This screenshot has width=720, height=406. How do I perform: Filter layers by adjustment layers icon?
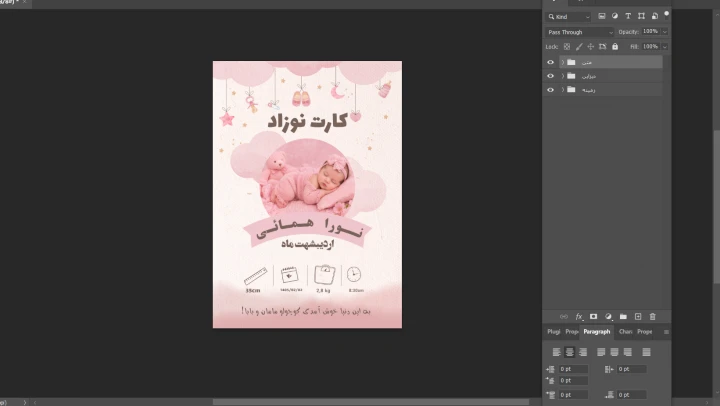coord(614,16)
